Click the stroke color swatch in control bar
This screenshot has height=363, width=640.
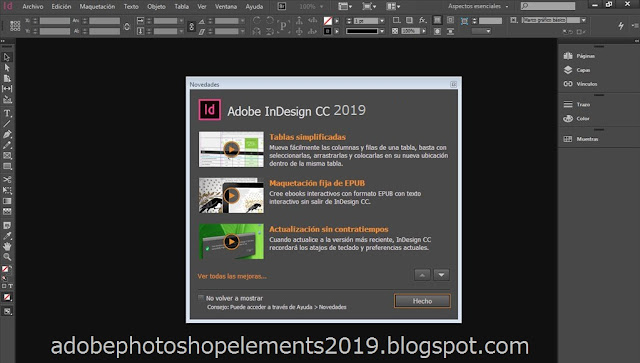pyautogui.click(x=327, y=31)
